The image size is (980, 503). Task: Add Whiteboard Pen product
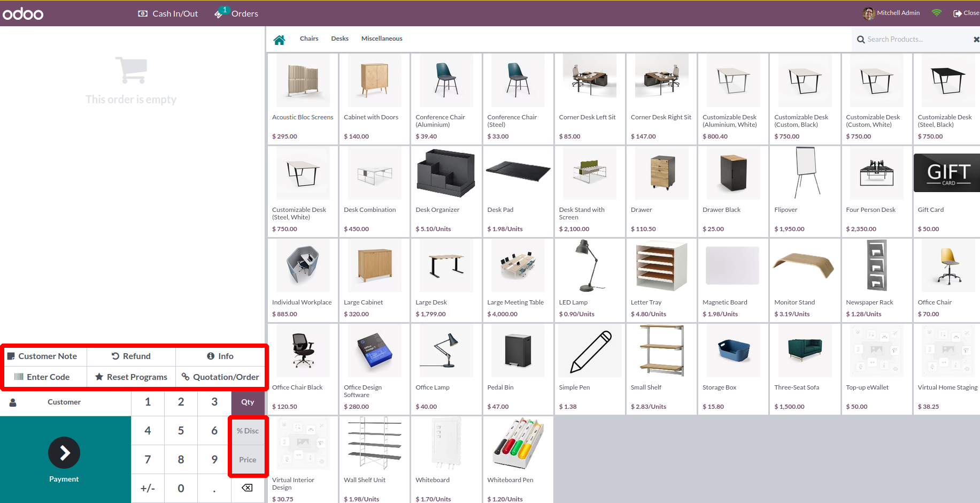518,460
